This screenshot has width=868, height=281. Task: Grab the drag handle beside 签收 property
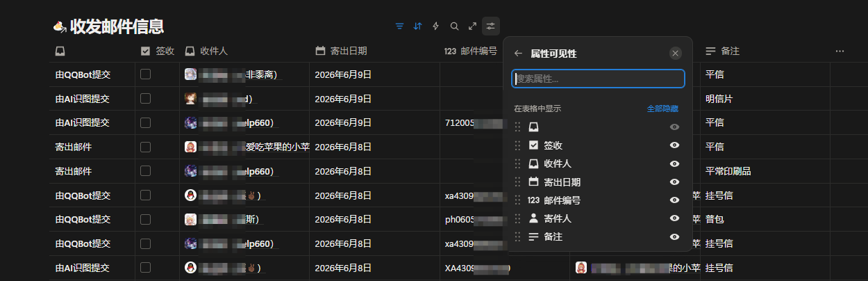click(x=517, y=145)
